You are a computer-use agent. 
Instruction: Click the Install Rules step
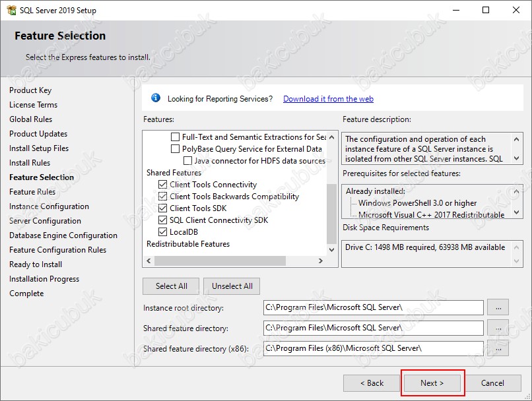(x=30, y=163)
